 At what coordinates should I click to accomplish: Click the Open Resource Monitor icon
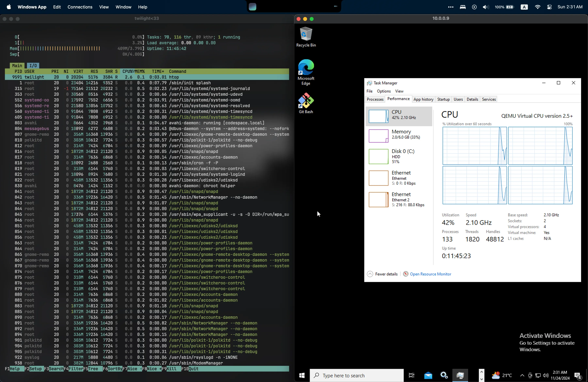[406, 274]
